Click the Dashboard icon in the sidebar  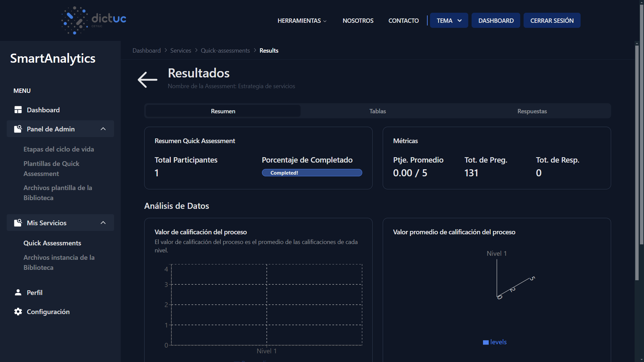[x=18, y=110]
